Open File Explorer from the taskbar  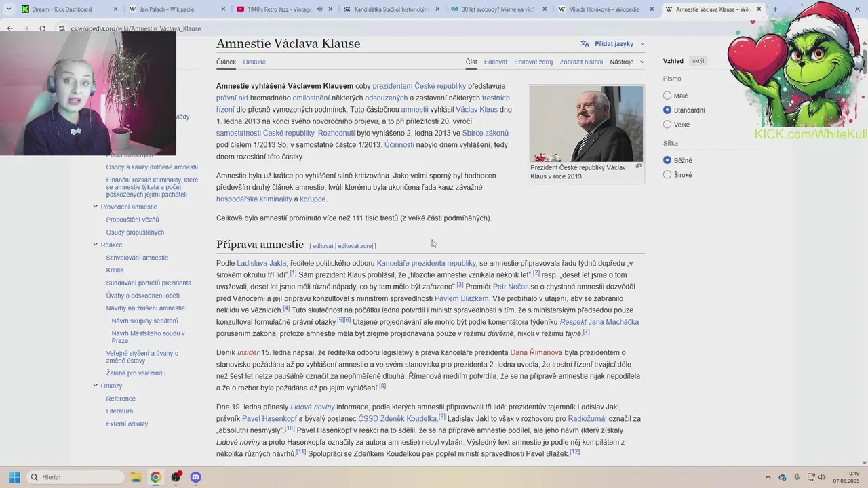click(x=135, y=477)
